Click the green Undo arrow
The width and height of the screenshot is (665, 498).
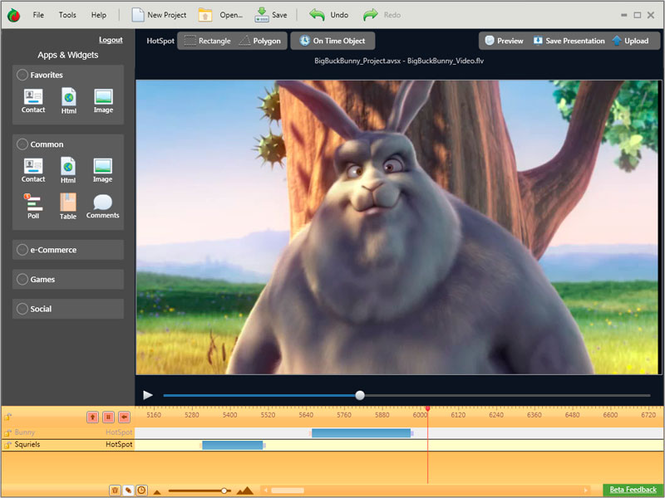(317, 15)
